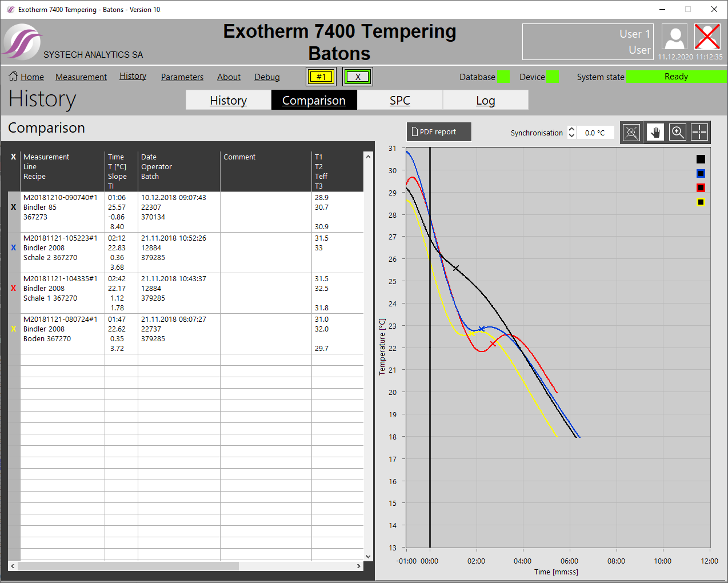This screenshot has height=583, width=728.
Task: Click the Date Operator Batch column header
Action: [x=179, y=171]
